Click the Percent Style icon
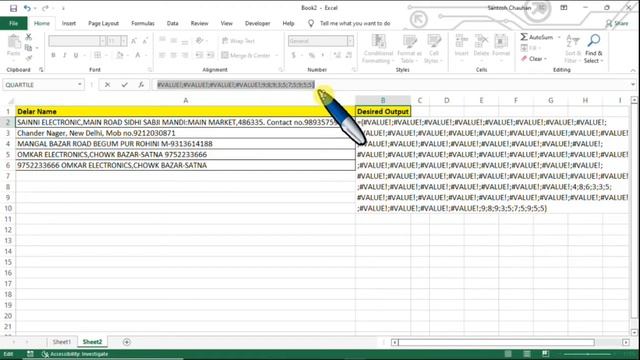Image resolution: width=640 pixels, height=360 pixels. 311,55
